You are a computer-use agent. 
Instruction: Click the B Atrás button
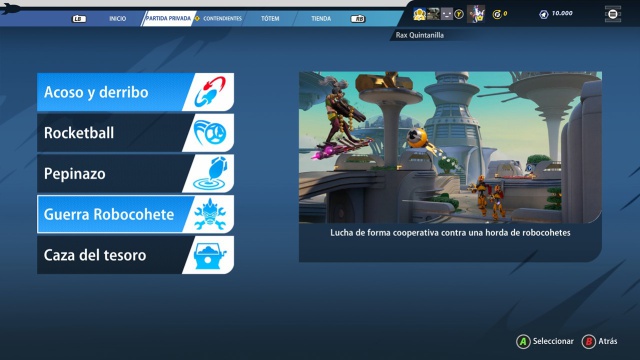point(600,342)
